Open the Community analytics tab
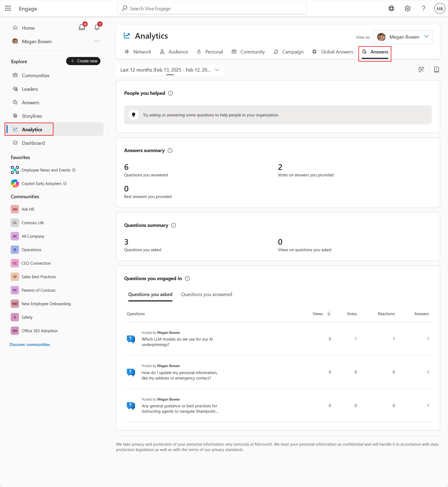 pyautogui.click(x=248, y=52)
